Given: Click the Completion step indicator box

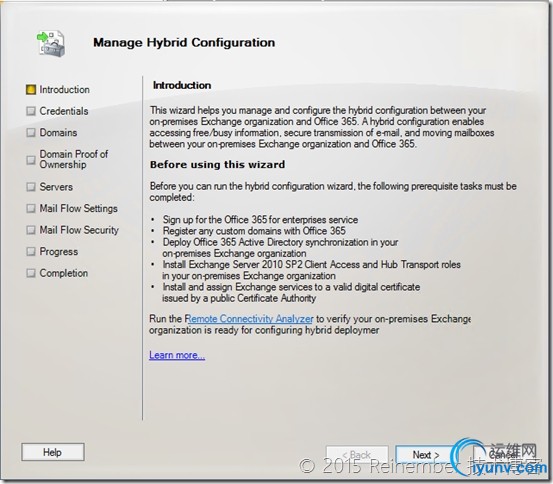Looking at the screenshot, I should pos(31,273).
